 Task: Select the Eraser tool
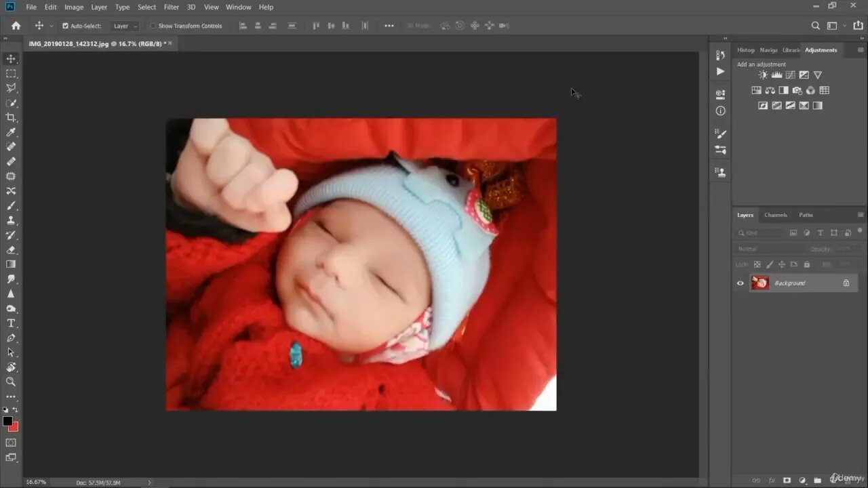pyautogui.click(x=11, y=249)
